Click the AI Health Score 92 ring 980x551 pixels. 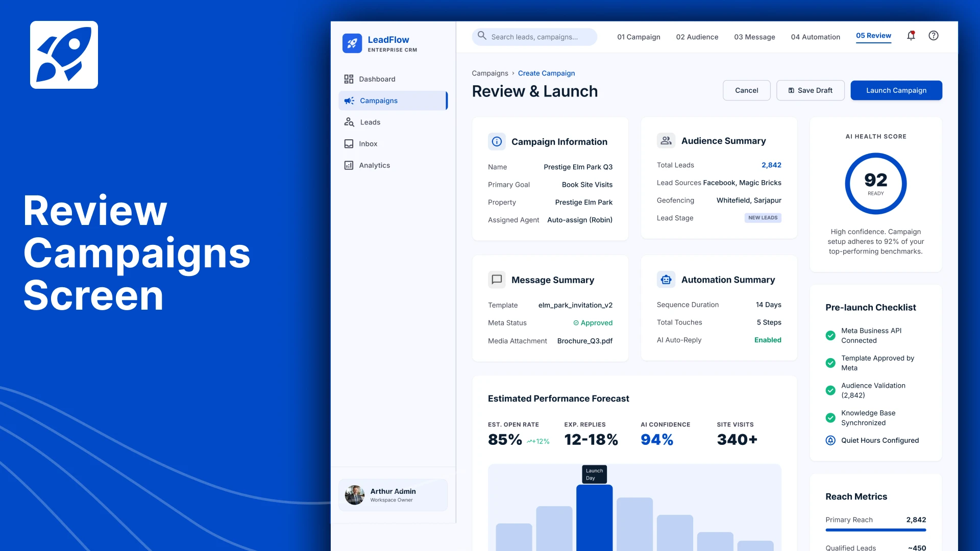875,184
